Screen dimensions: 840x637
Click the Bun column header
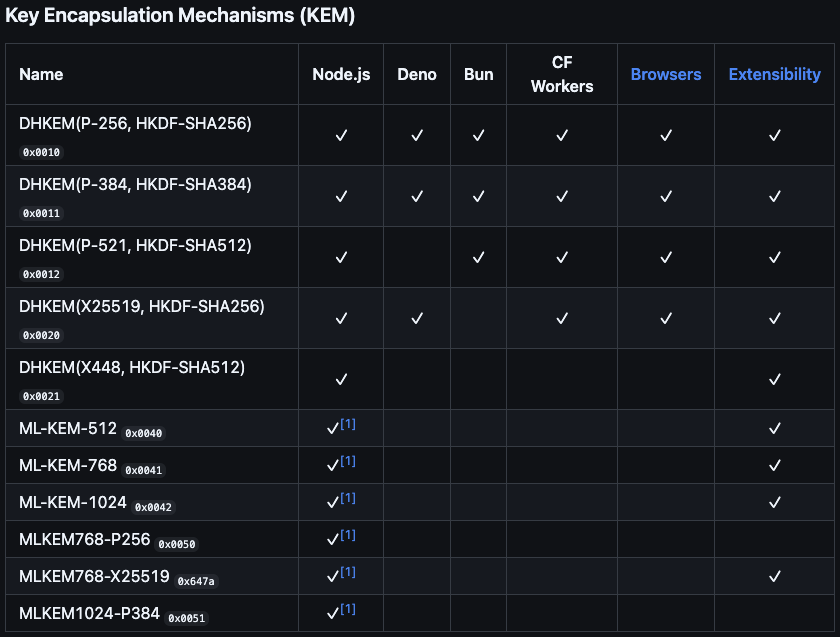tap(478, 74)
